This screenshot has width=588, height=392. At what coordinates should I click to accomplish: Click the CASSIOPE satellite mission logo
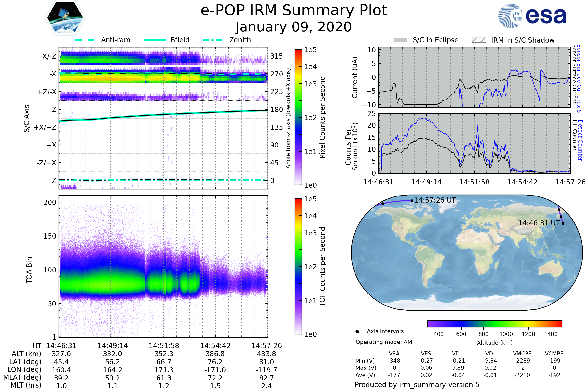tap(65, 18)
